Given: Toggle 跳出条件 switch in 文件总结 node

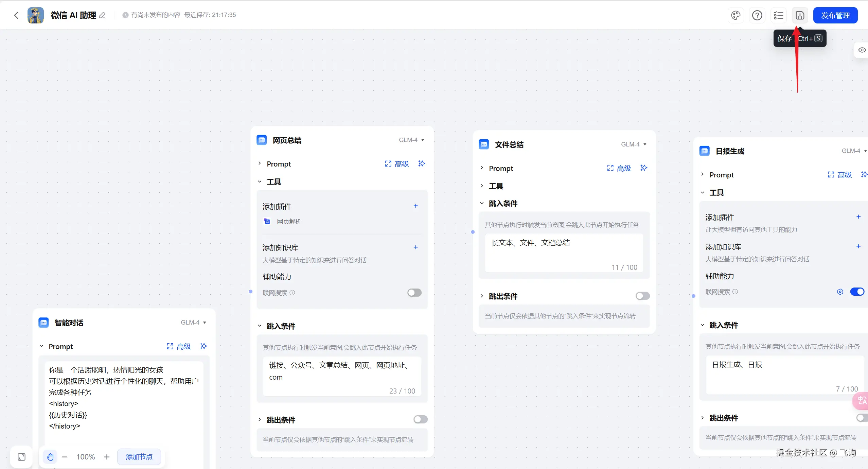Looking at the screenshot, I should point(642,296).
